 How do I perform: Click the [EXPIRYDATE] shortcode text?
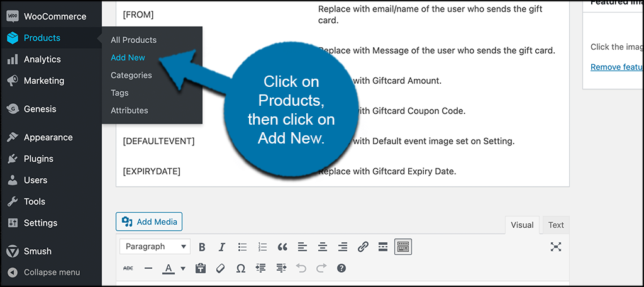[152, 171]
